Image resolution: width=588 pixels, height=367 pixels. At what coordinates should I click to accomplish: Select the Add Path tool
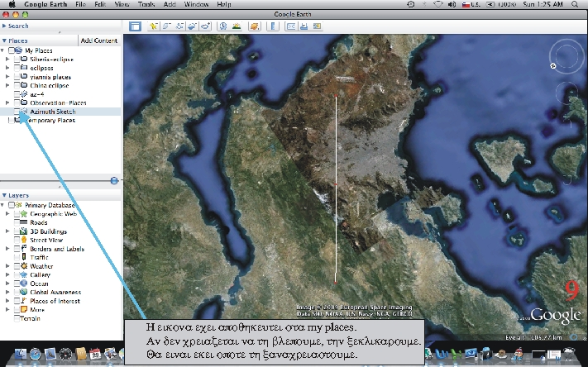point(179,26)
